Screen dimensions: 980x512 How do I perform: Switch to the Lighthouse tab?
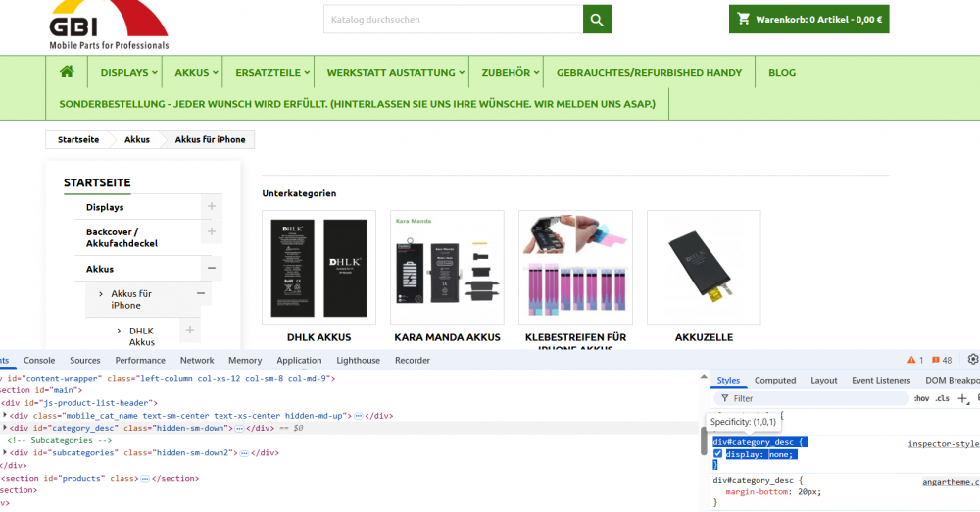[x=358, y=360]
